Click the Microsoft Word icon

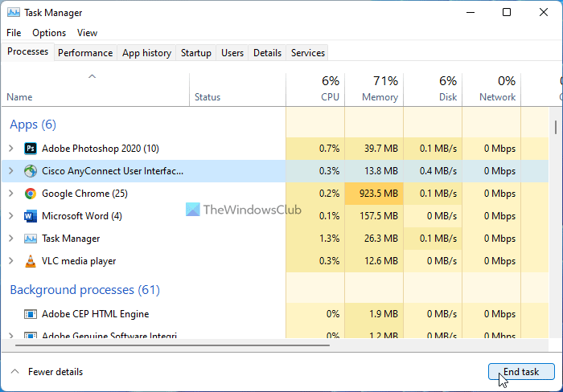31,216
